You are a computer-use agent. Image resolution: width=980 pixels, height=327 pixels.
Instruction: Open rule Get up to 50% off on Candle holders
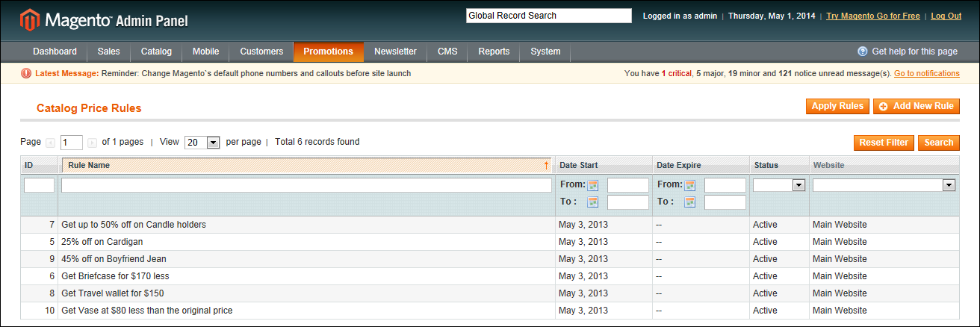click(134, 225)
